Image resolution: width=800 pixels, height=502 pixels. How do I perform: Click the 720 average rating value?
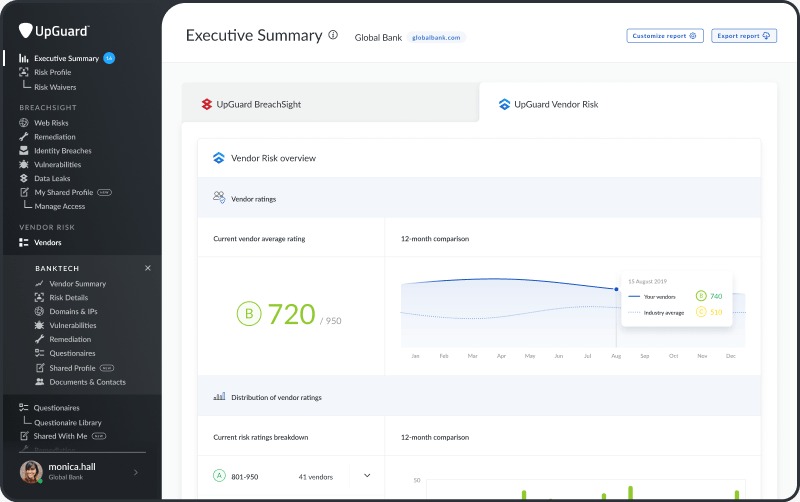pyautogui.click(x=292, y=314)
